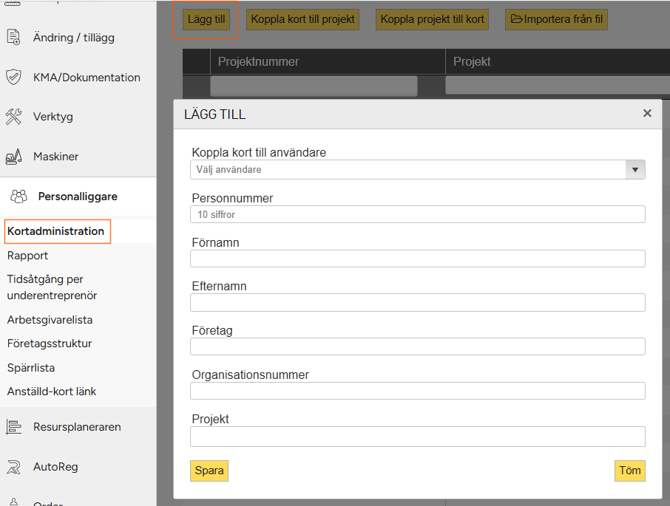Click Koppla kort till projekt button

[x=303, y=19]
